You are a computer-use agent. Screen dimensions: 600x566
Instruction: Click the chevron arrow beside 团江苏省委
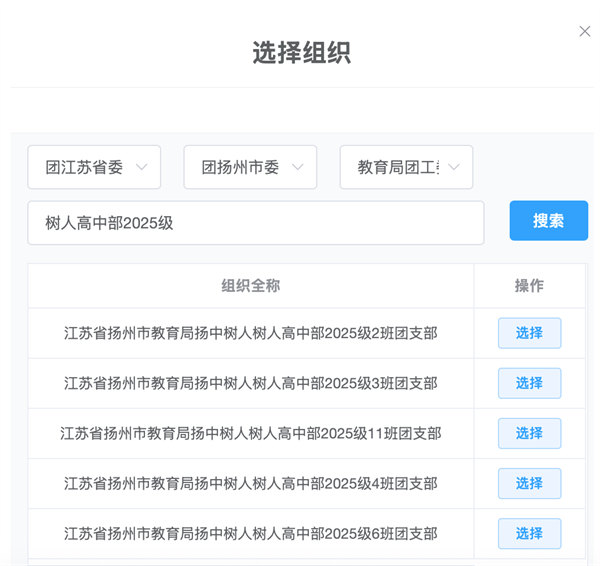coord(141,167)
